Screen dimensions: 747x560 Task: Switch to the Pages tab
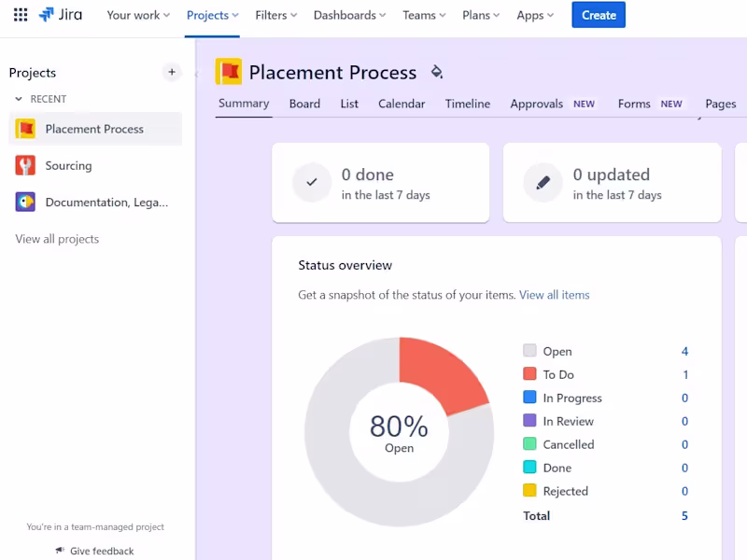tap(720, 104)
